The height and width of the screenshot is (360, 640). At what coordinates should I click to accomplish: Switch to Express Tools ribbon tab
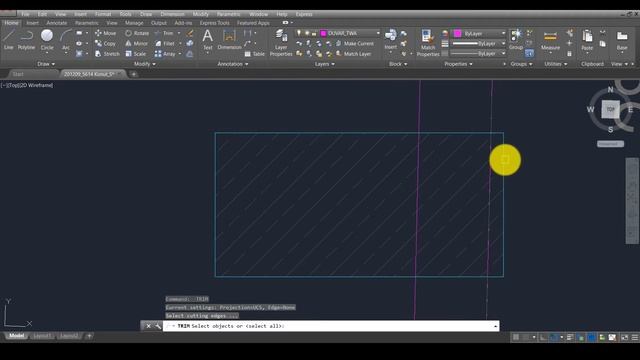(x=215, y=23)
